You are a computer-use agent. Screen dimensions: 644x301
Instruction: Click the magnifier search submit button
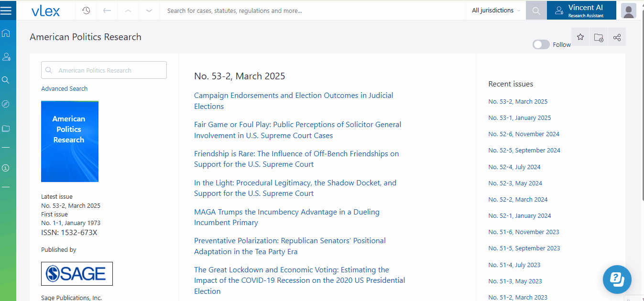536,11
